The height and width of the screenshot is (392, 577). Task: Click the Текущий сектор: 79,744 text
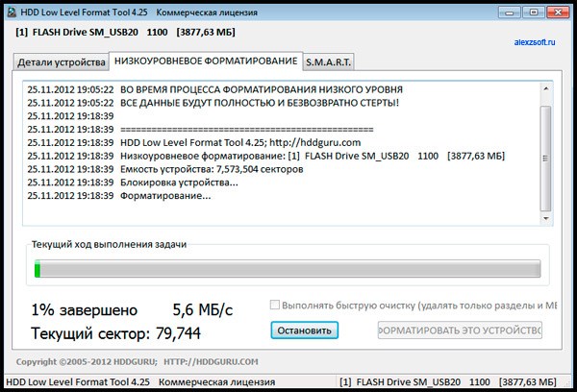pyautogui.click(x=116, y=333)
